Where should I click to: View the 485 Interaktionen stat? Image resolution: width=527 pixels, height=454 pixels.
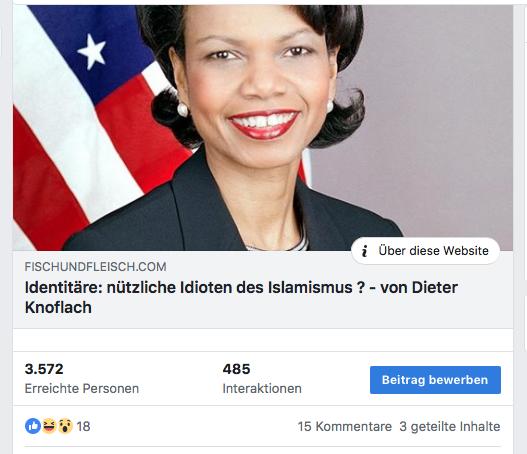(262, 378)
